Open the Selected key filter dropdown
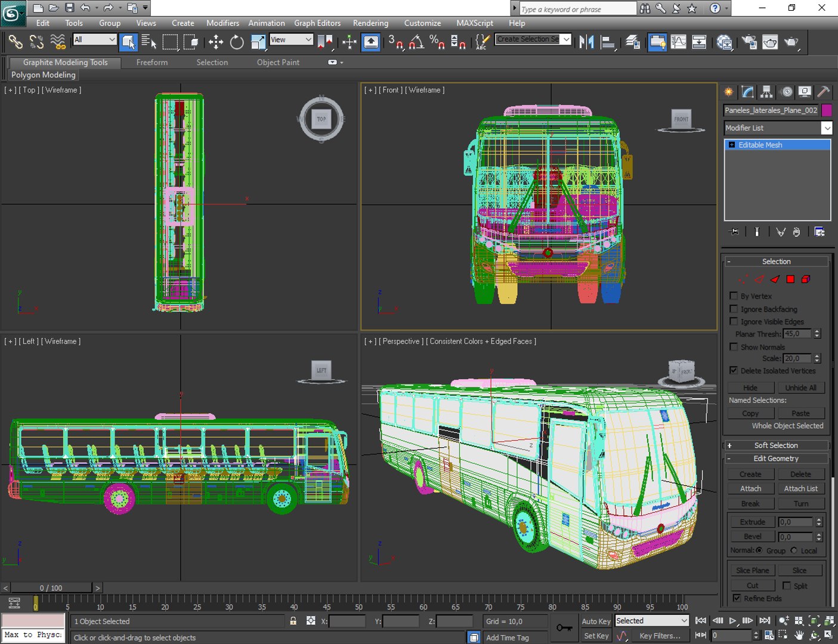Image resolution: width=838 pixels, height=644 pixels. pos(652,621)
